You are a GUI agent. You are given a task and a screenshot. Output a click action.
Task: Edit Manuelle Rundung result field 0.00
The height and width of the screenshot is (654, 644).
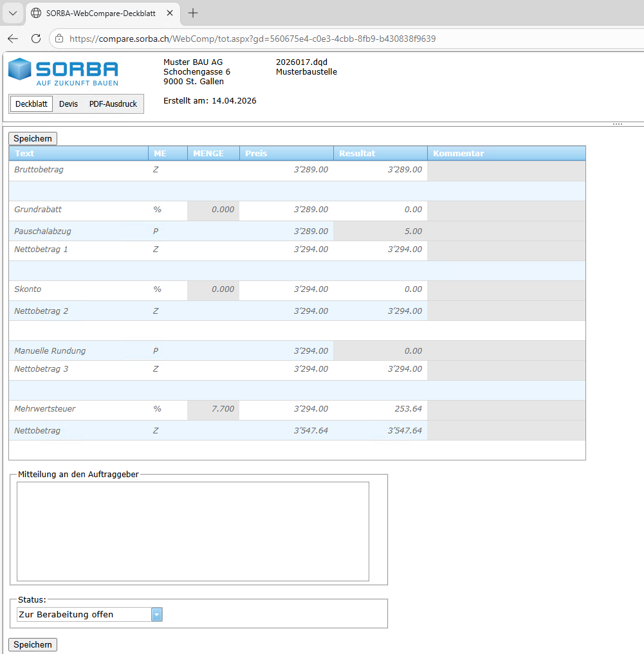pos(380,350)
